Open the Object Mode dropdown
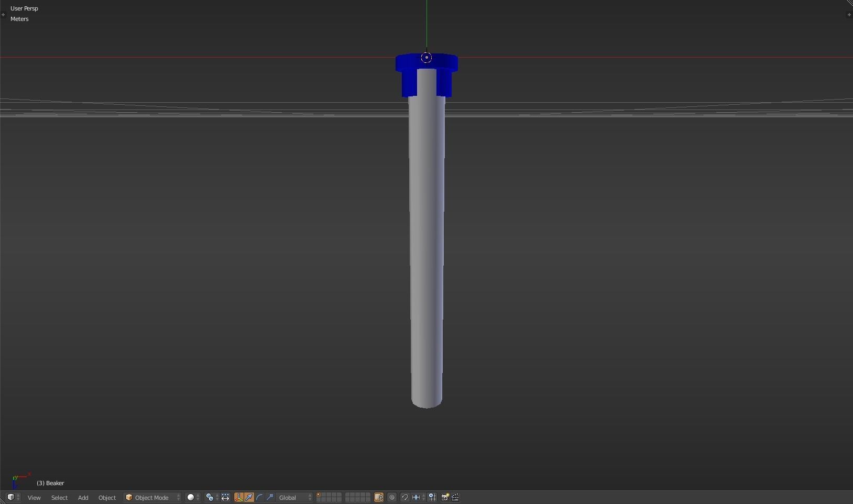853x504 pixels. pos(152,497)
